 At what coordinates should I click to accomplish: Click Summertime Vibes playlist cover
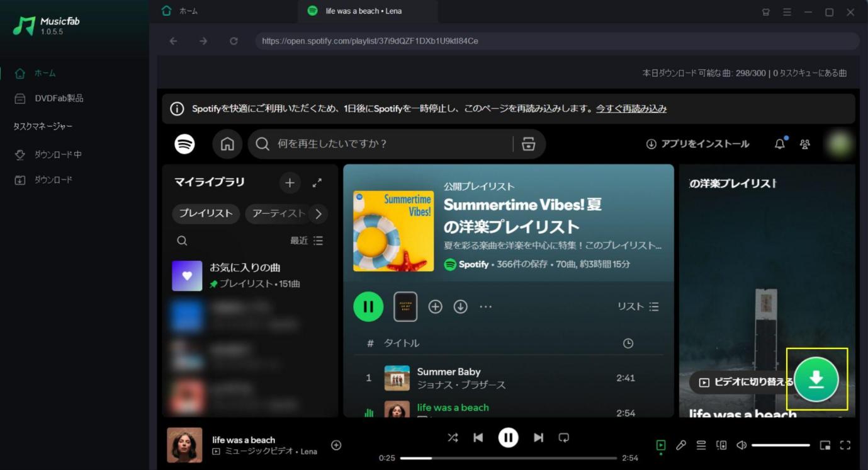(x=393, y=231)
